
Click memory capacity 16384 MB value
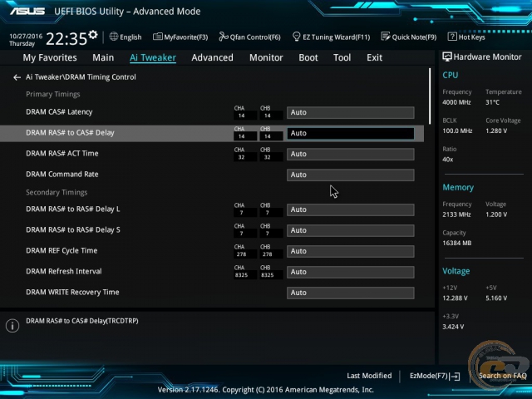tap(456, 244)
